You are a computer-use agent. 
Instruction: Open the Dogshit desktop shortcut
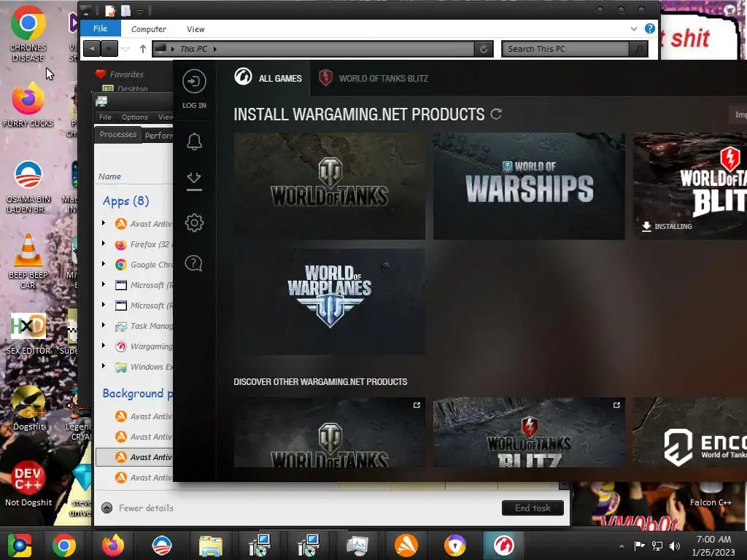28,408
